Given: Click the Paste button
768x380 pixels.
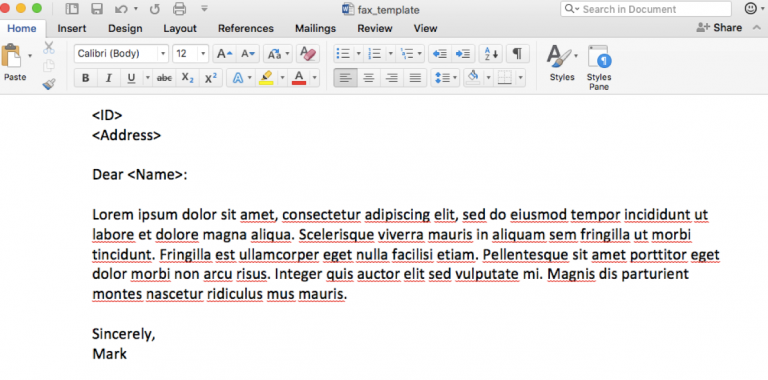Looking at the screenshot, I should tap(15, 63).
